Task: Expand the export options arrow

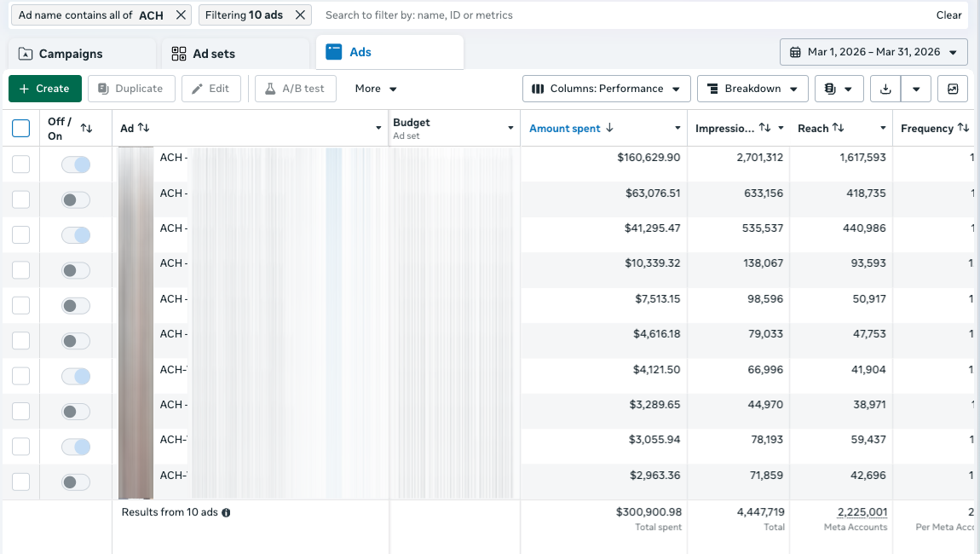Action: pos(916,89)
